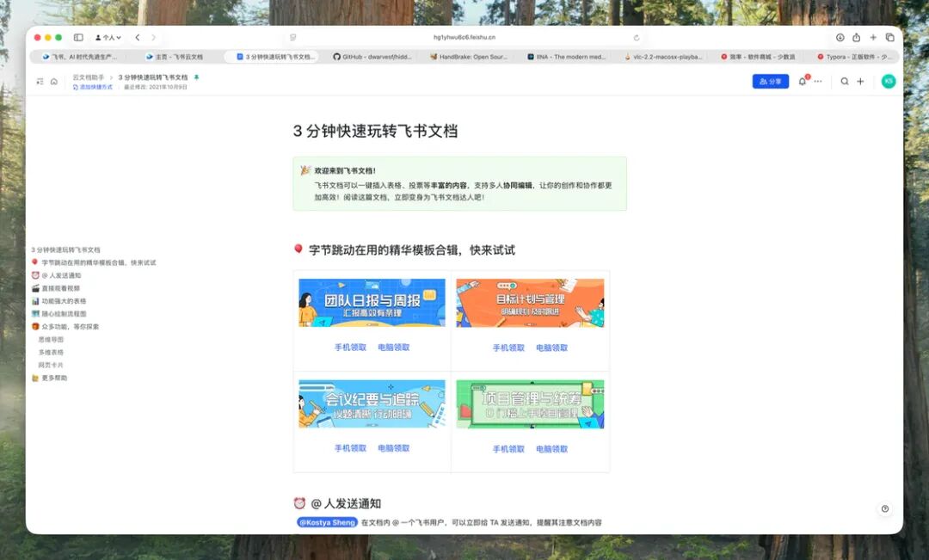Click the Safari share icon

click(856, 37)
